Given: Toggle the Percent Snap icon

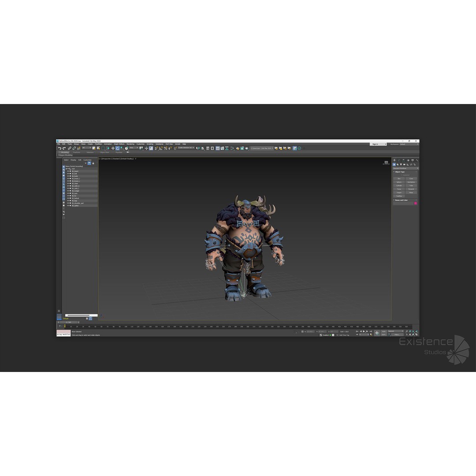Looking at the screenshot, I should coord(165,148).
